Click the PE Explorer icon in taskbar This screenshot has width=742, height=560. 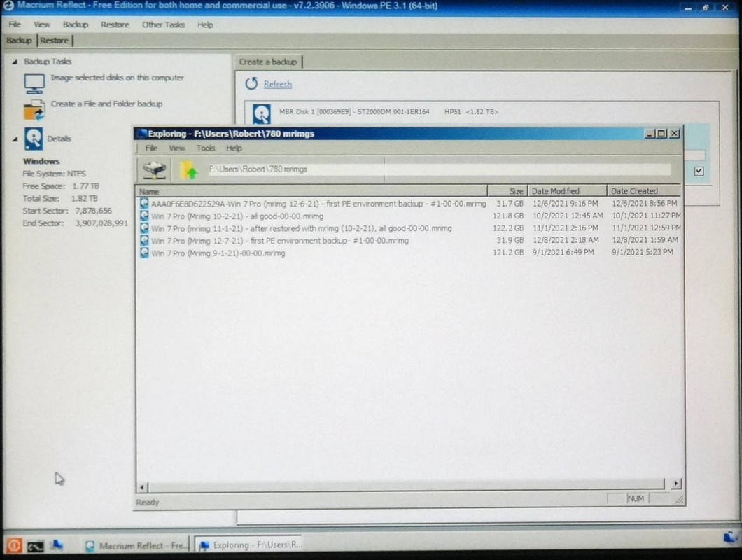click(x=57, y=545)
